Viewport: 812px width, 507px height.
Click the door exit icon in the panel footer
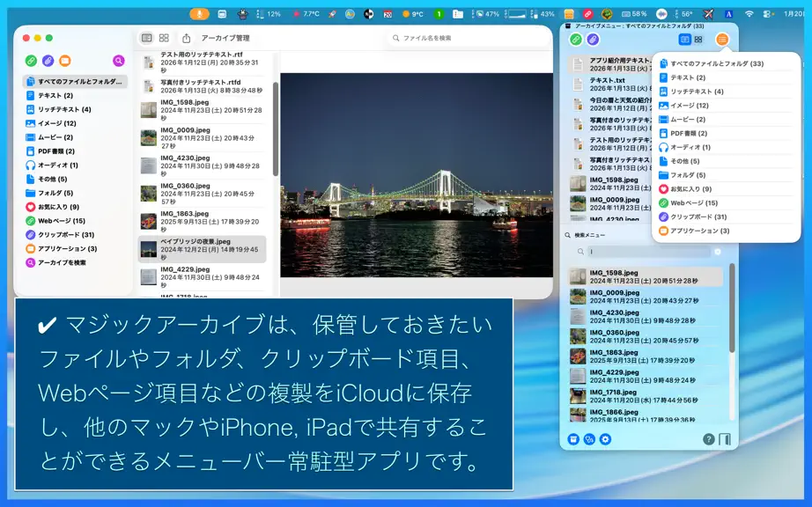[x=725, y=440]
